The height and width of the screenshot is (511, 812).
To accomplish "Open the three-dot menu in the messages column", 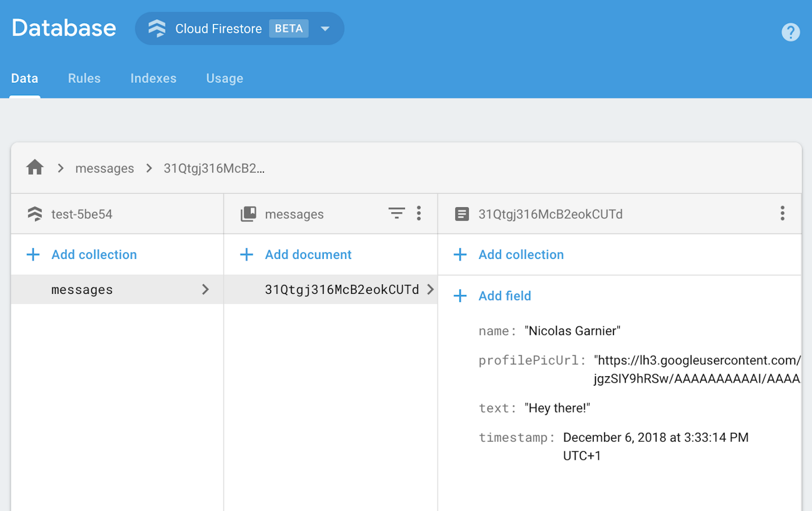I will 418,213.
